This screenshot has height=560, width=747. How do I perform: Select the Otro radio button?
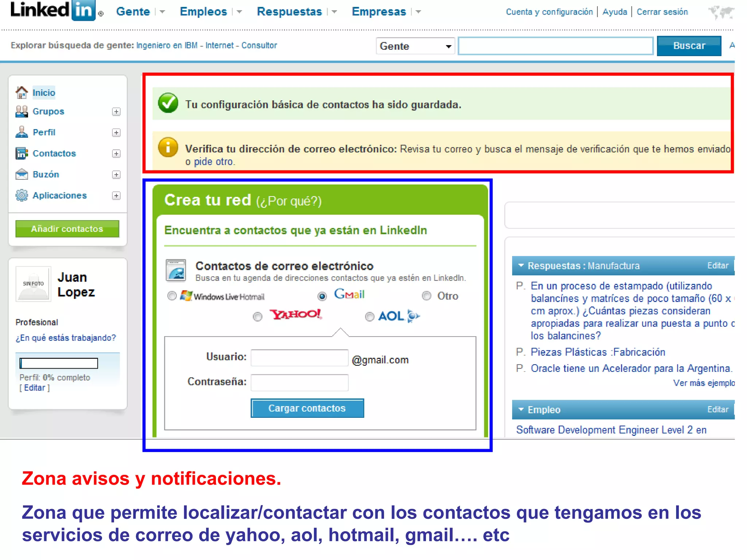(x=426, y=296)
